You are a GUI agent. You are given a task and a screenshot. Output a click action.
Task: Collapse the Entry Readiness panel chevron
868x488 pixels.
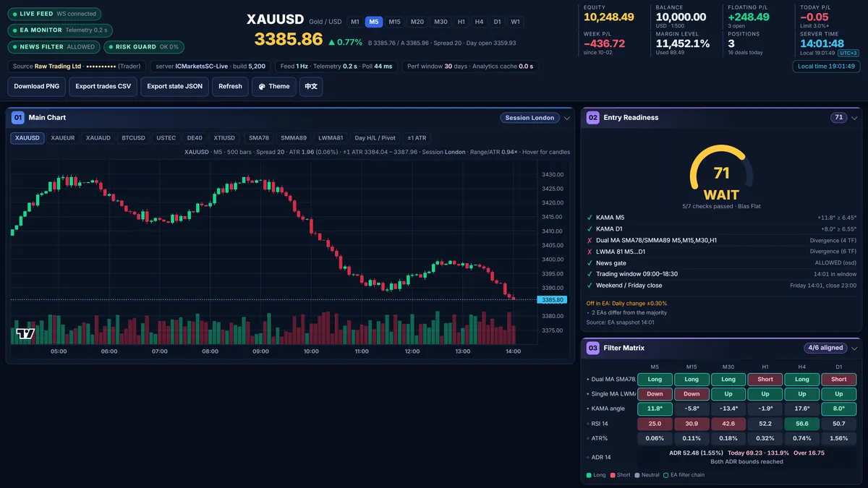(x=854, y=118)
